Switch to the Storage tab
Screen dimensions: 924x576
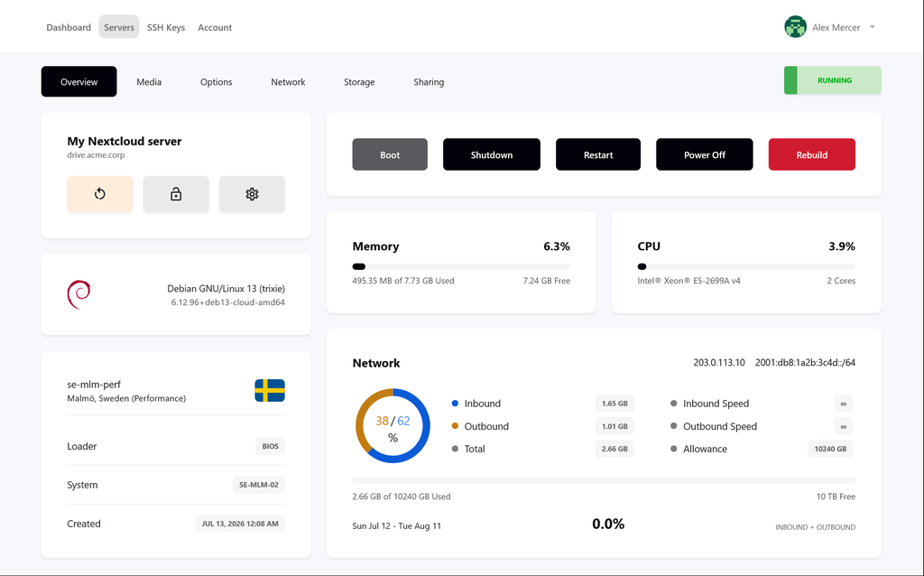click(x=359, y=82)
